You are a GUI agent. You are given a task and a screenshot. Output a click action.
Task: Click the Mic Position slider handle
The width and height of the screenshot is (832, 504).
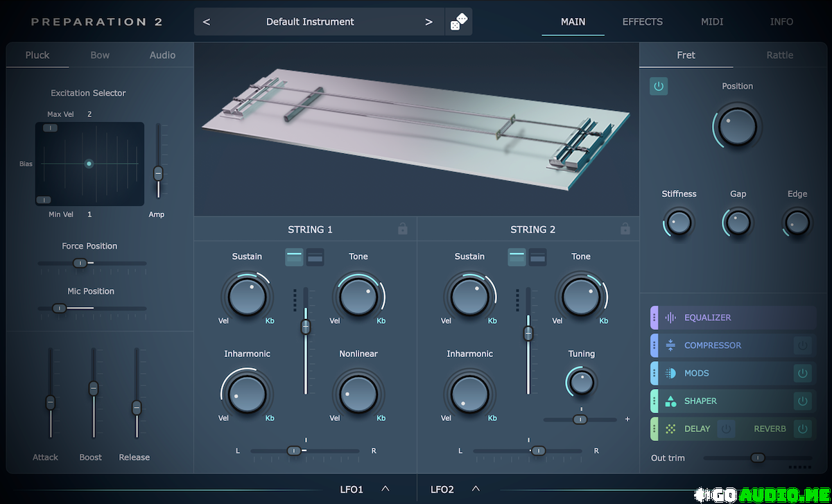tap(59, 308)
